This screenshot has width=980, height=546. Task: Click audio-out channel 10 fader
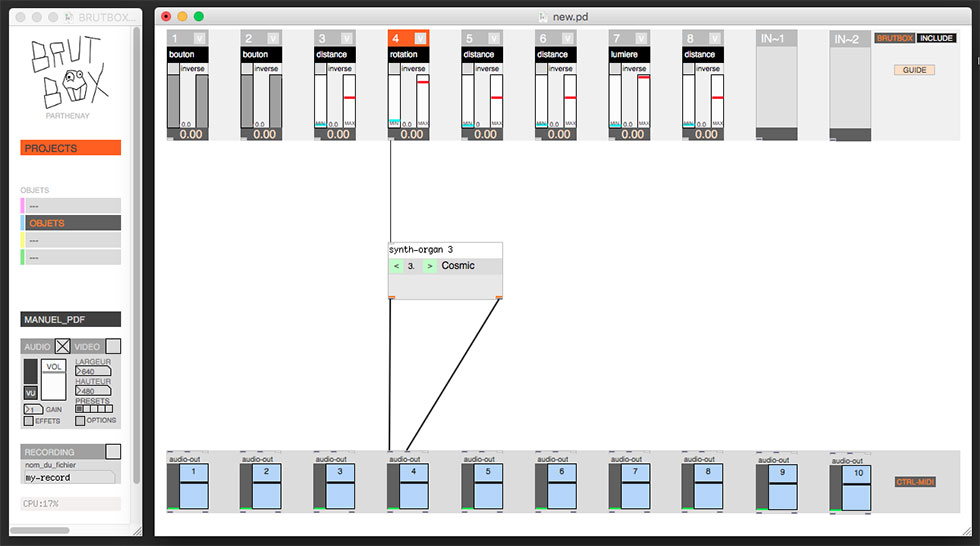(856, 489)
